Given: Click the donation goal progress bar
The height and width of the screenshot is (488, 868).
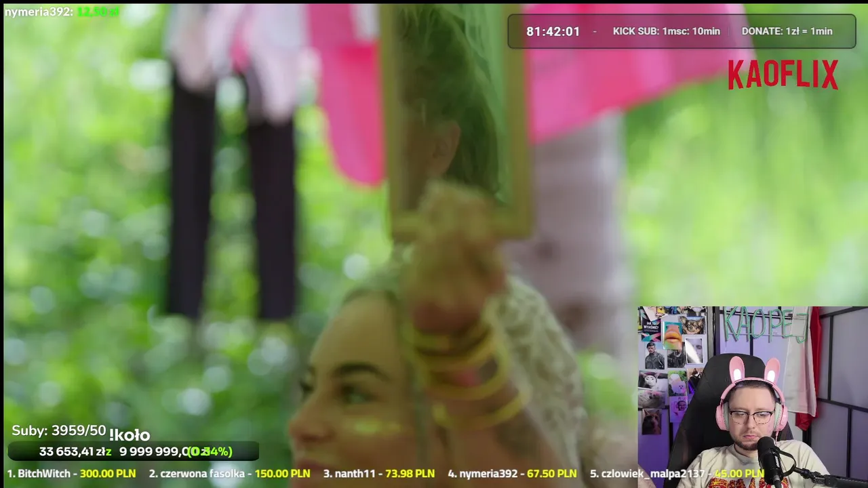Looking at the screenshot, I should (134, 451).
